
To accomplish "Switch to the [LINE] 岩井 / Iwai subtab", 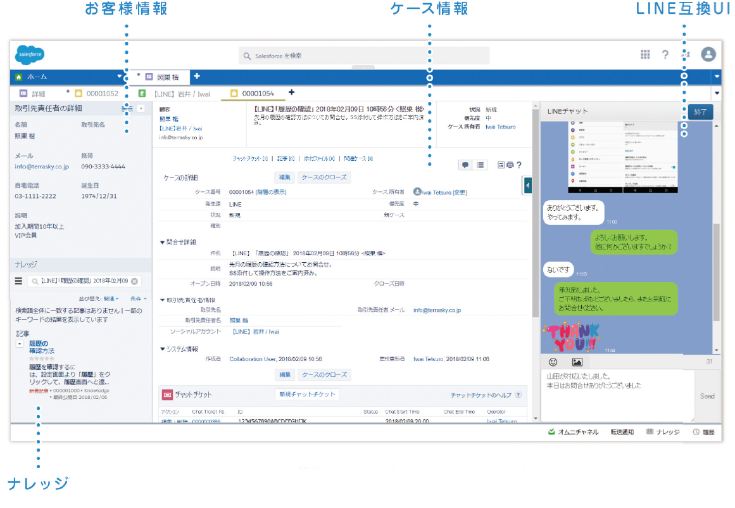I will [174, 94].
